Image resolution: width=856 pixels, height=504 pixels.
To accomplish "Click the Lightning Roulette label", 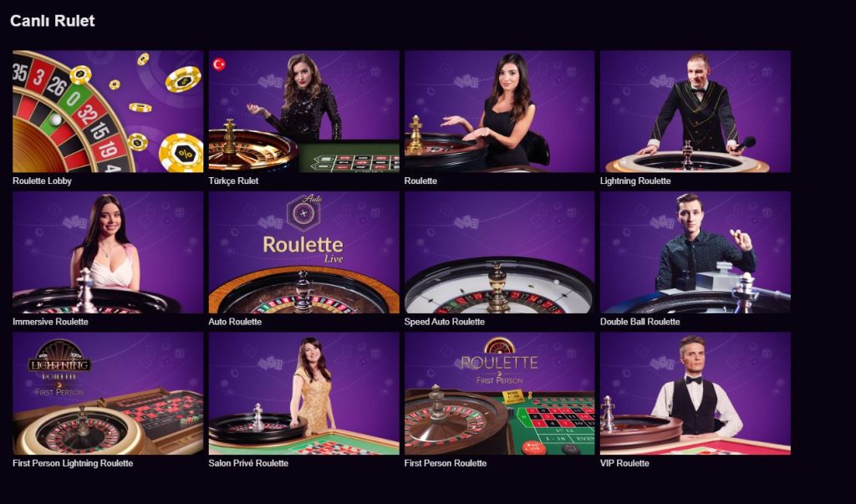I will pos(635,181).
